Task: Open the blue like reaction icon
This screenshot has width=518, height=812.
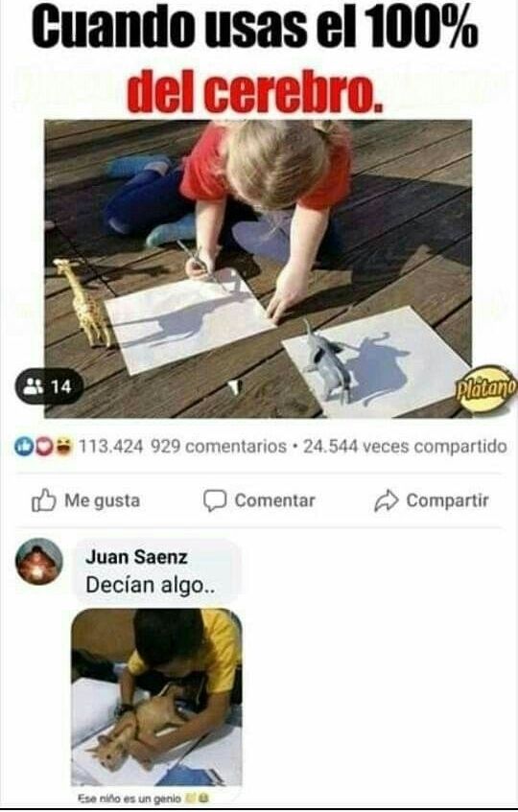Action: pyautogui.click(x=23, y=447)
